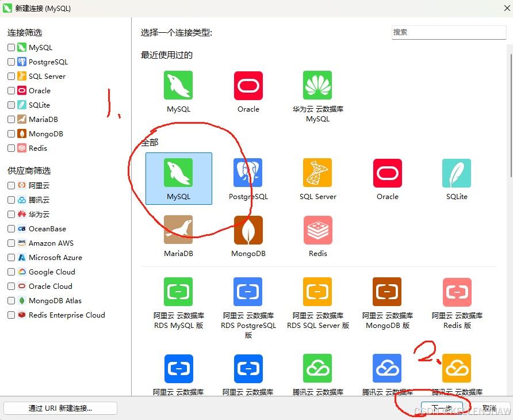Enable the 阿里云 vendor filter
Viewport: 513px width, 420px height.
11,186
